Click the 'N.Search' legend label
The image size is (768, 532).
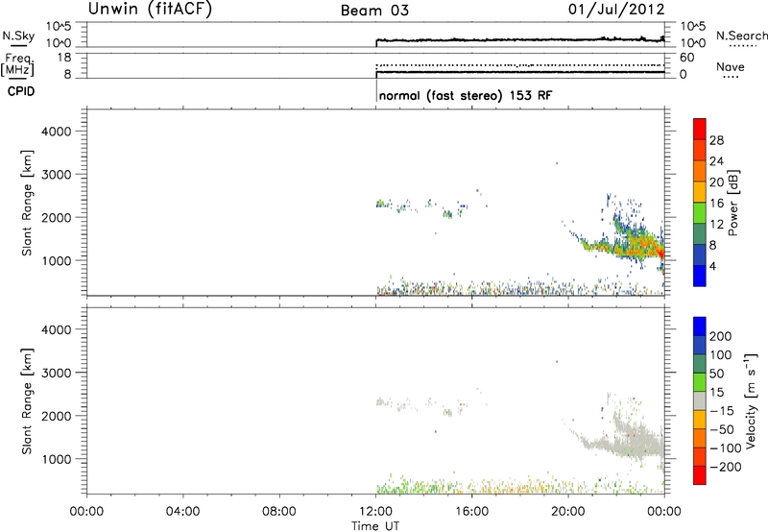click(x=741, y=36)
